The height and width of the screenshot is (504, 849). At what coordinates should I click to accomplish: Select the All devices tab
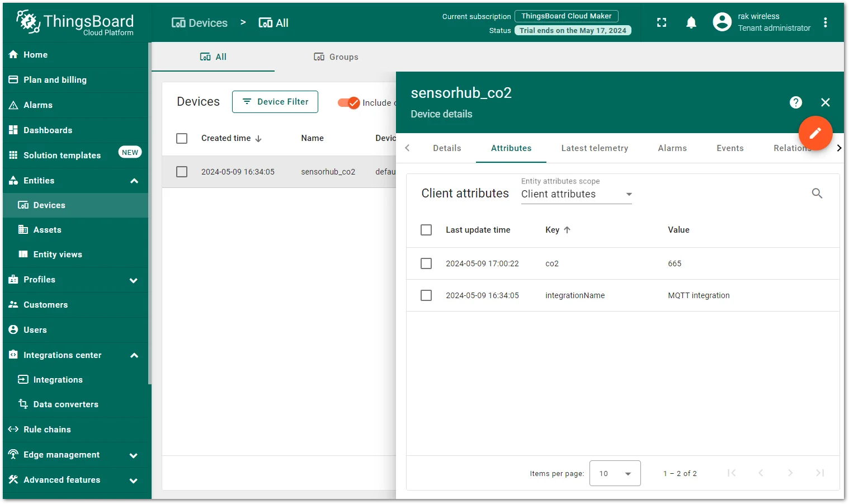213,57
